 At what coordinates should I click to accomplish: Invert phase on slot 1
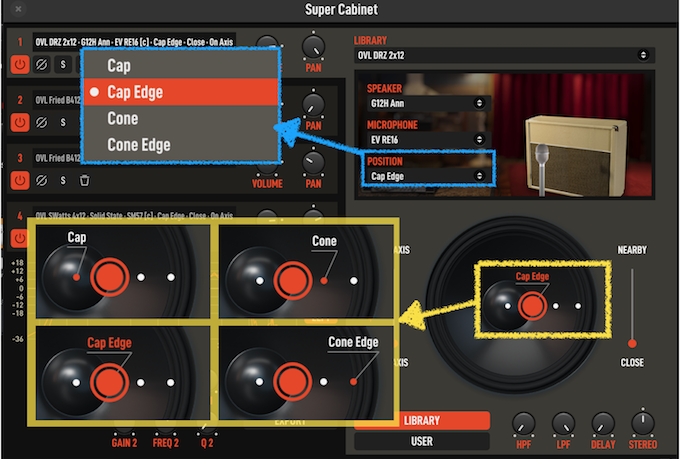(x=42, y=65)
